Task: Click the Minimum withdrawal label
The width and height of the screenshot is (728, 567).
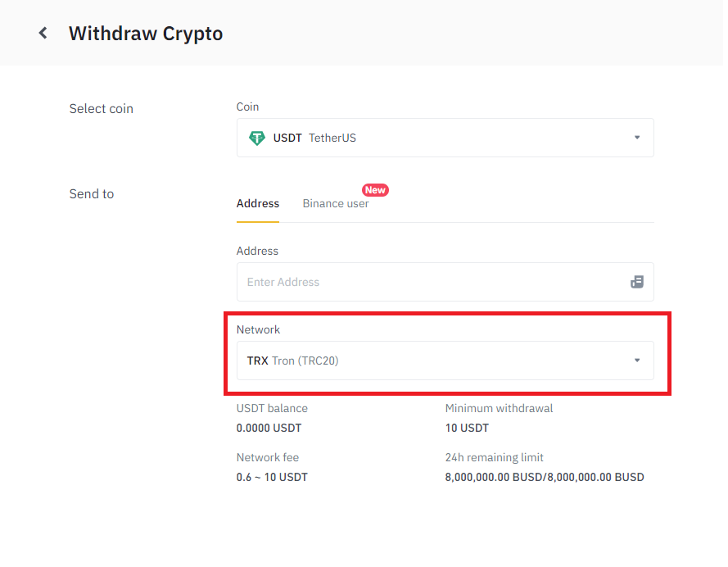Action: pyautogui.click(x=499, y=408)
